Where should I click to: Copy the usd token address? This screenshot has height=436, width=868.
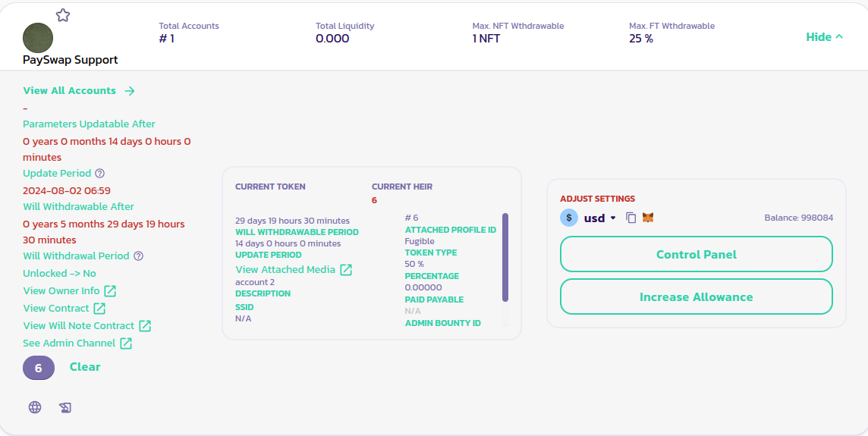point(631,218)
